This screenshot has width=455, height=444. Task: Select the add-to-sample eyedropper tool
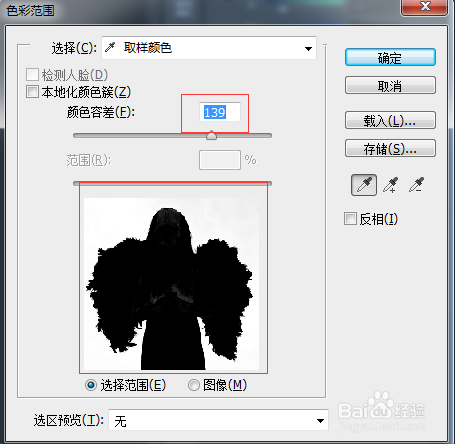tap(390, 185)
